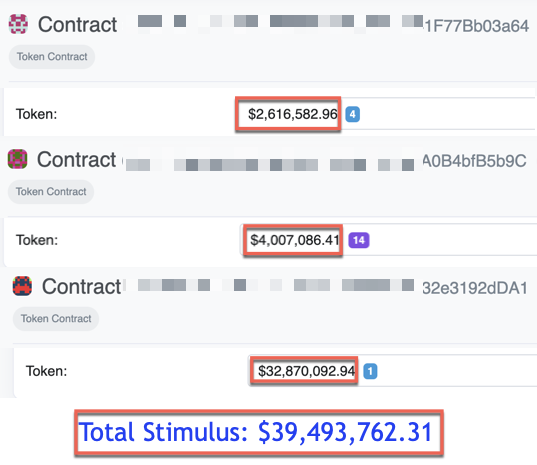Click the first Contract heading text
Image resolution: width=537 pixels, height=465 pixels.
[77, 25]
